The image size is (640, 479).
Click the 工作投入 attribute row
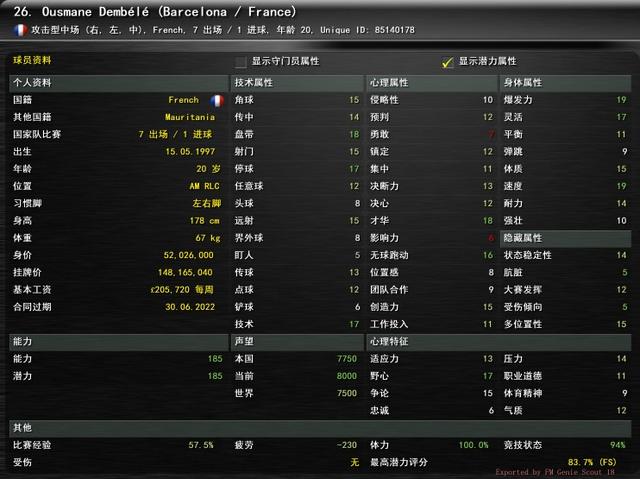point(432,324)
